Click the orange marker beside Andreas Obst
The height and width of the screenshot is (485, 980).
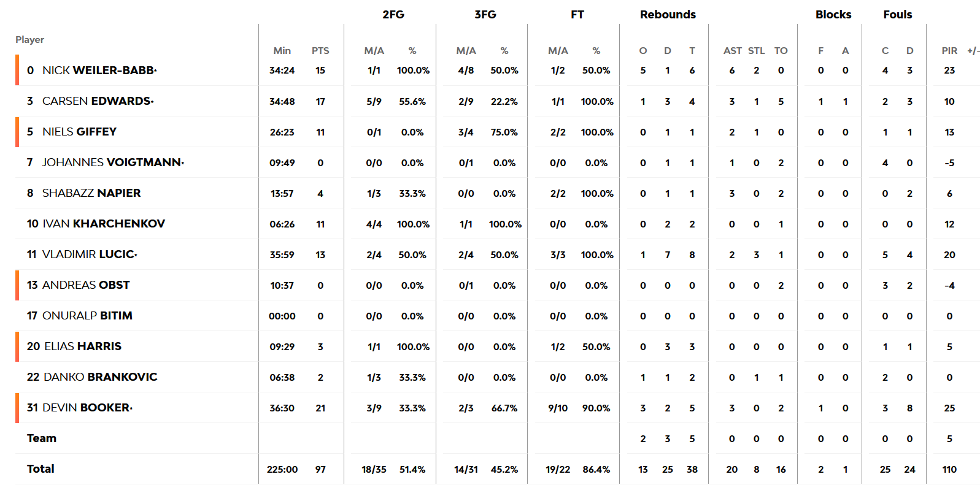tap(17, 285)
